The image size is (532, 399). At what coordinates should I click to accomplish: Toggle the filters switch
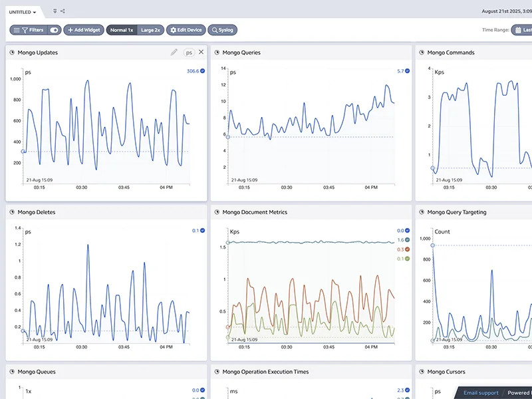[x=54, y=30]
